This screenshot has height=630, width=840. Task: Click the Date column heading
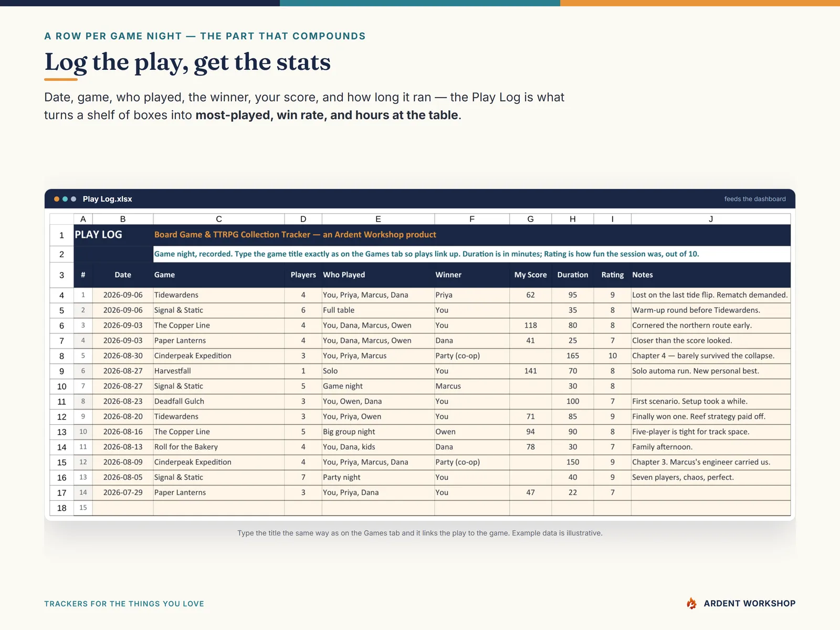click(x=123, y=275)
